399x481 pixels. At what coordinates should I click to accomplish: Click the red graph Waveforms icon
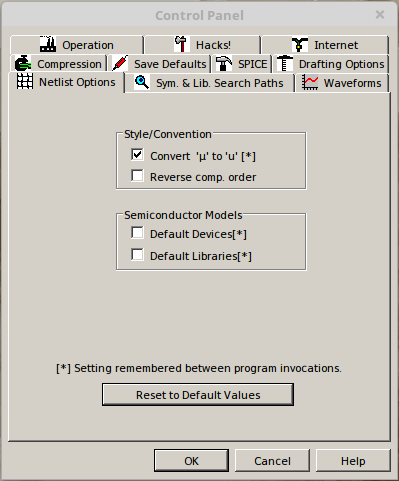pos(310,82)
